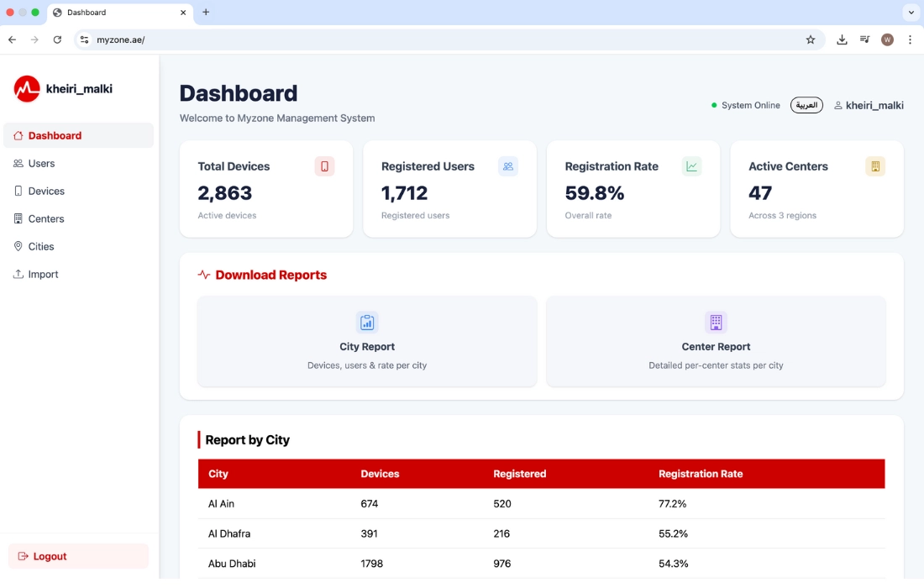The width and height of the screenshot is (924, 588).
Task: Click the Myzone red pulse logo
Action: click(27, 89)
